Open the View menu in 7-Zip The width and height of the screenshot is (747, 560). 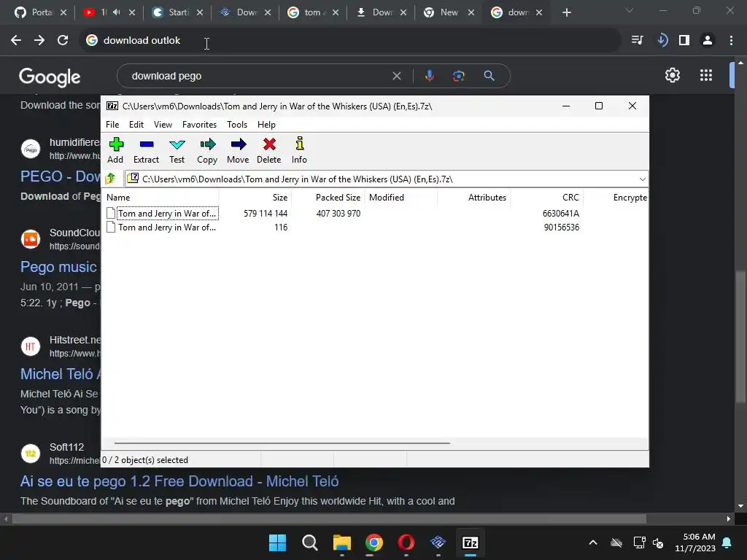pos(163,124)
